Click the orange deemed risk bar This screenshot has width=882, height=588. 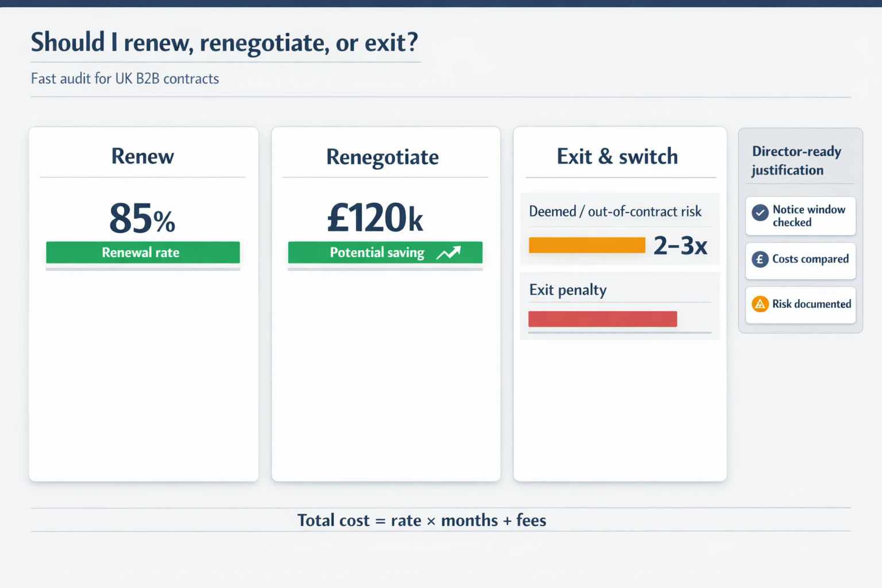point(587,245)
